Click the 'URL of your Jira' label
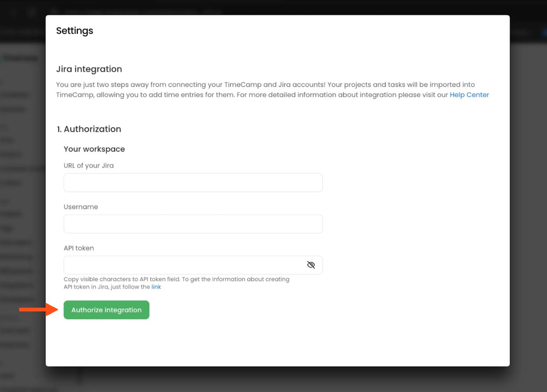The height and width of the screenshot is (392, 547). pos(89,166)
